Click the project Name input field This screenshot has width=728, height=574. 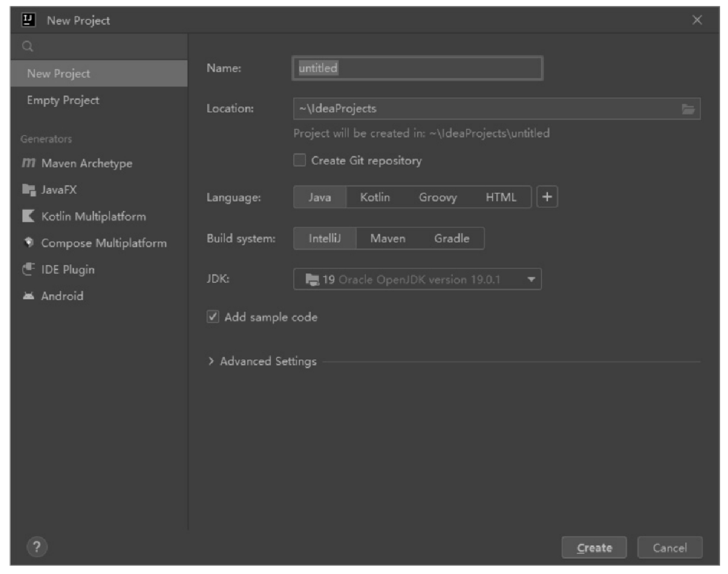click(417, 68)
